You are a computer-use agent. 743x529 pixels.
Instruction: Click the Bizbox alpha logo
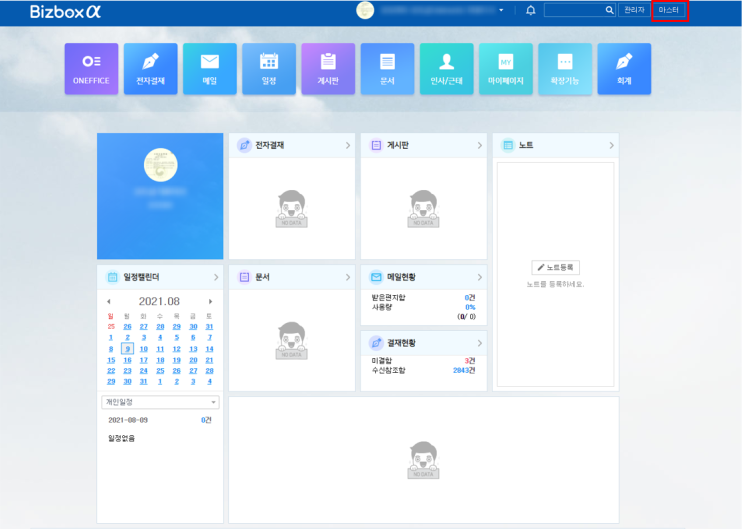click(65, 11)
